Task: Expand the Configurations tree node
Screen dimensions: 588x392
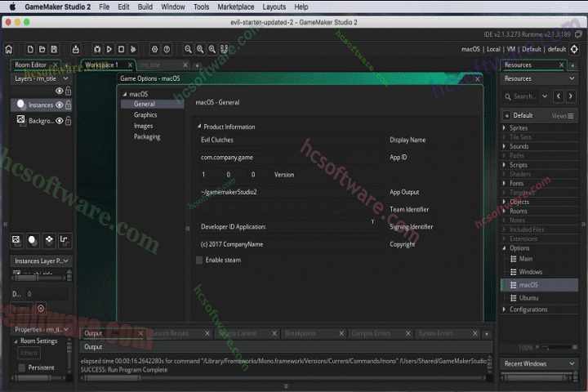Action: tap(504, 309)
